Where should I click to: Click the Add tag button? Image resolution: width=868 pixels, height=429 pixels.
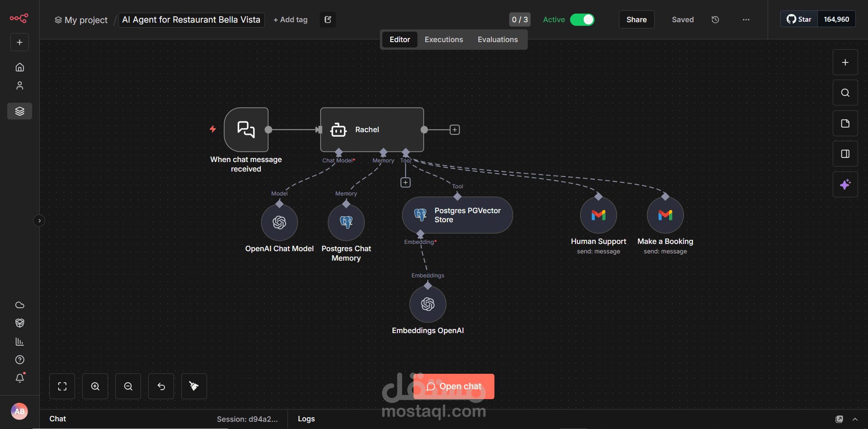click(x=290, y=20)
